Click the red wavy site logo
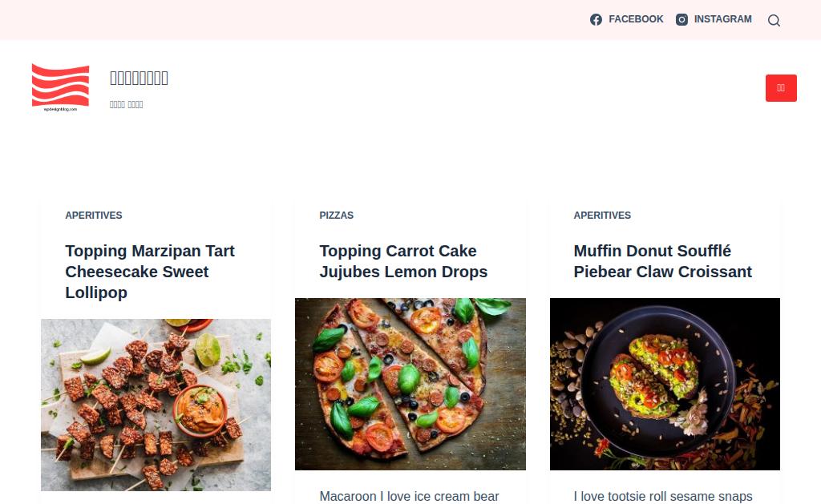The image size is (821, 504). click(60, 87)
